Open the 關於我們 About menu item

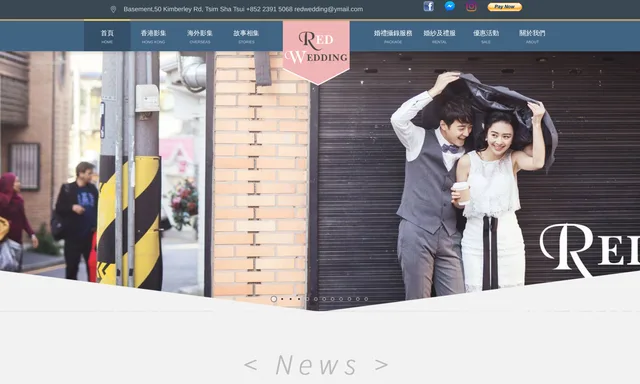point(532,36)
